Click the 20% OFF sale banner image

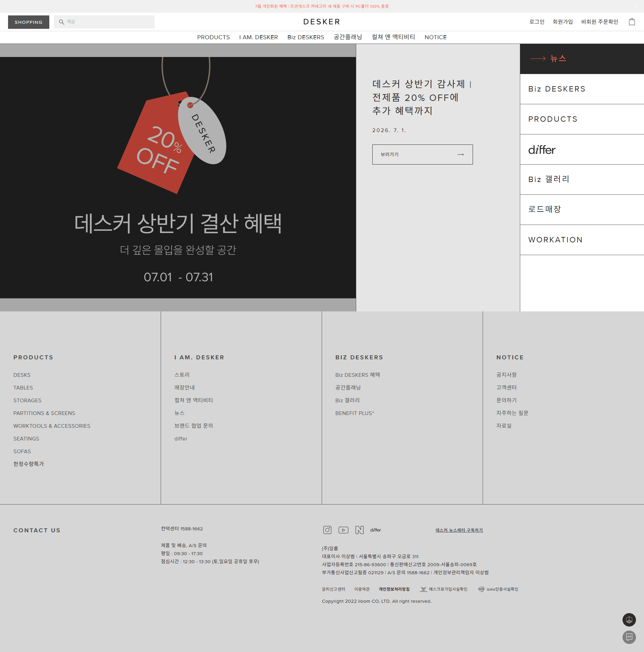[178, 178]
